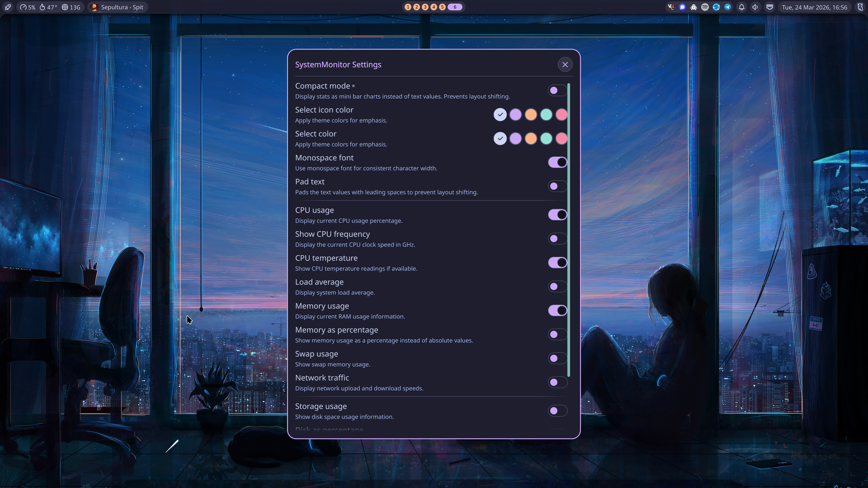Open Telegram from the system tray
The image size is (868, 488).
(727, 7)
